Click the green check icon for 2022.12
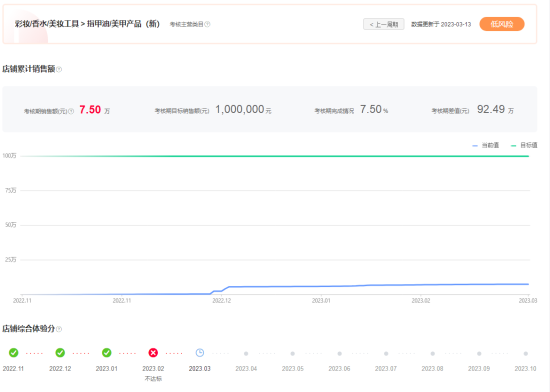Screen dimensions: 550x392 pyautogui.click(x=60, y=353)
